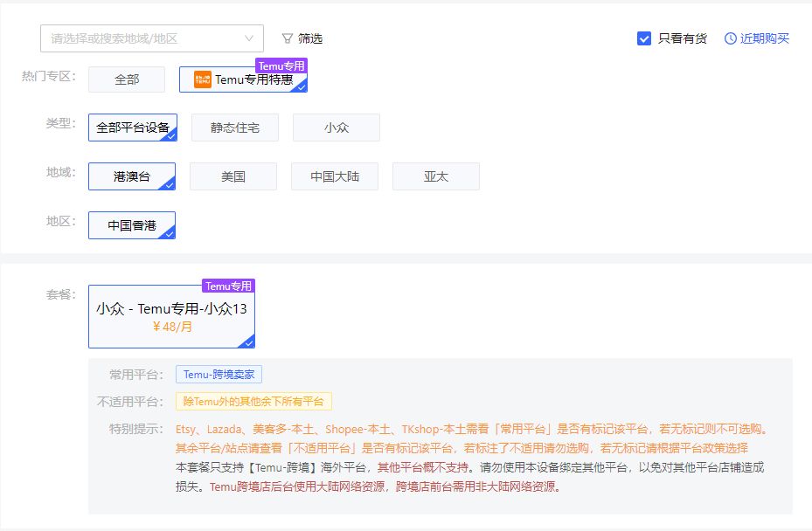Click the Temu-跨境卖家 platform tag
This screenshot has width=812, height=531.
coord(219,374)
